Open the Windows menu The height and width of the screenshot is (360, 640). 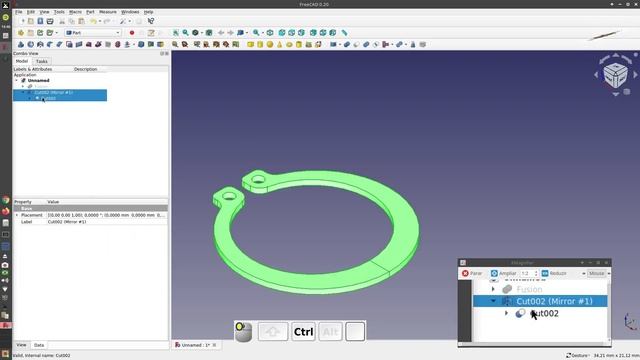point(130,12)
